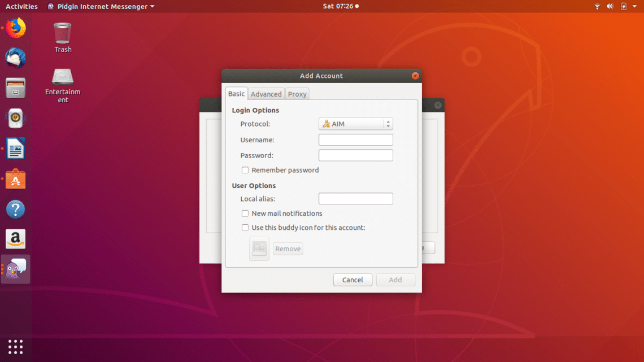Image resolution: width=644 pixels, height=362 pixels.
Task: Toggle Use this buddy icon checkbox
Action: [x=245, y=228]
